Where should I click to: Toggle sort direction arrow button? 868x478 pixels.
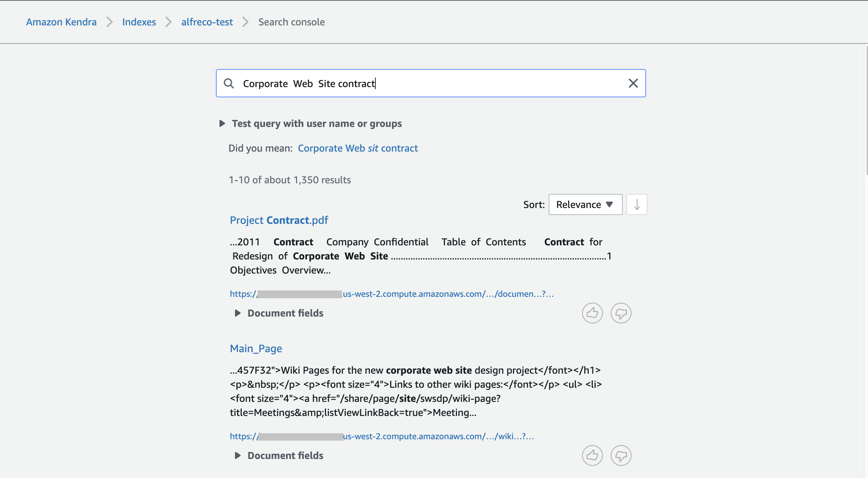[637, 204]
